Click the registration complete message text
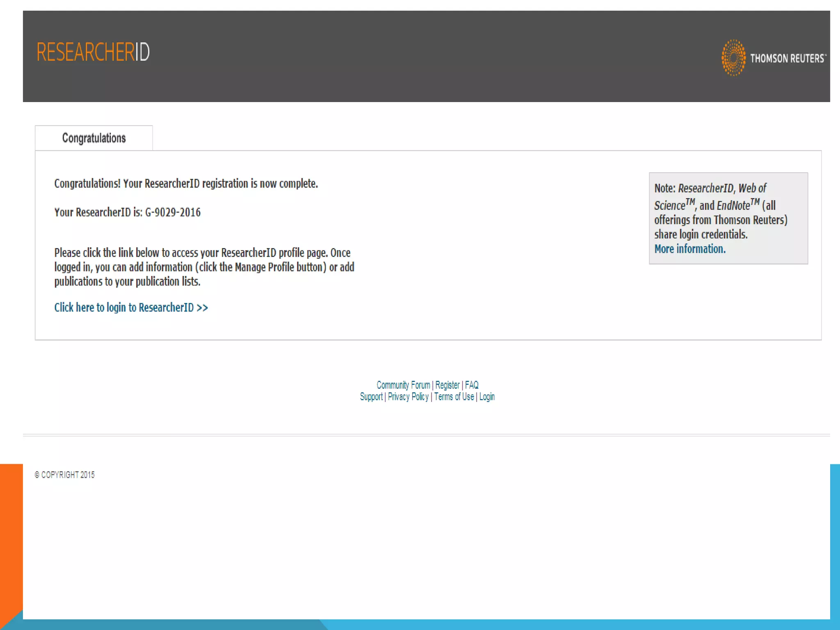This screenshot has width=840, height=630. [186, 184]
